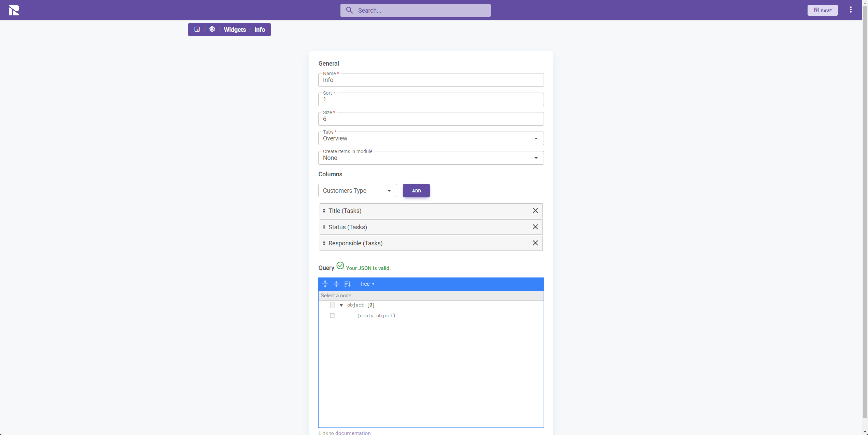
Task: Open the Customers Type column dropdown
Action: click(358, 191)
